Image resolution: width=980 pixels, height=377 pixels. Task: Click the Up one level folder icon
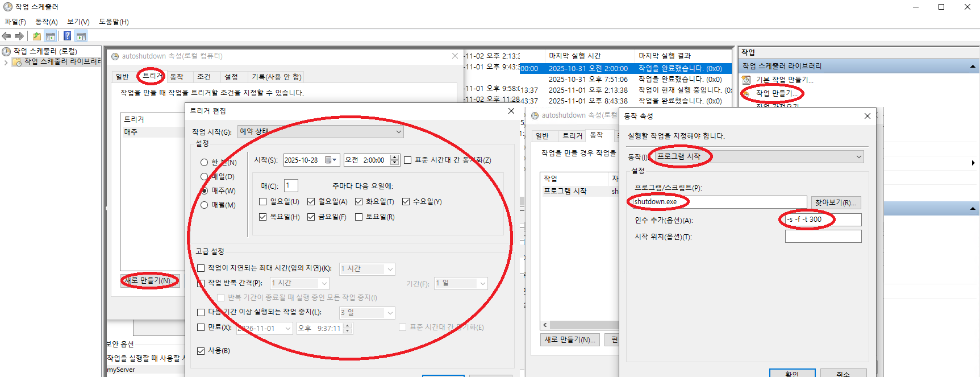(37, 36)
